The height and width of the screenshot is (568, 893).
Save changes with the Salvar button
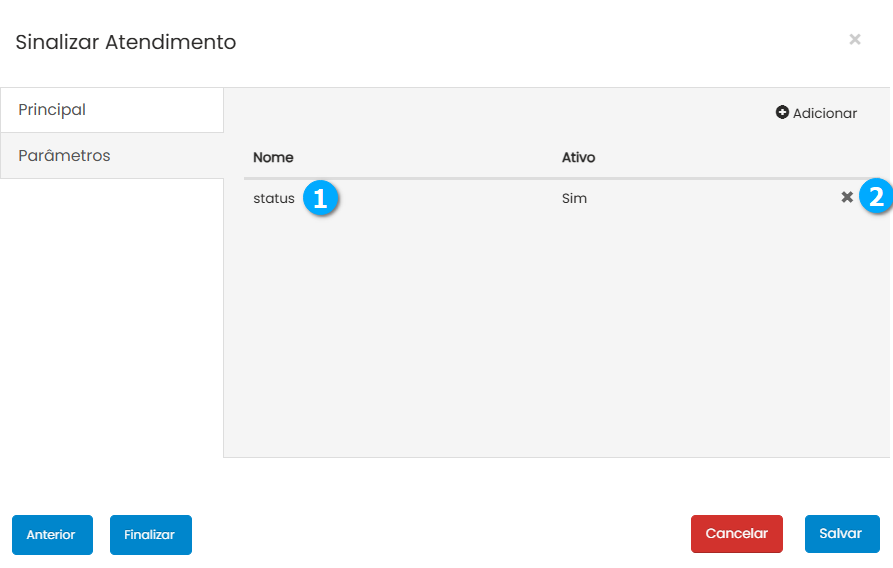pos(841,534)
